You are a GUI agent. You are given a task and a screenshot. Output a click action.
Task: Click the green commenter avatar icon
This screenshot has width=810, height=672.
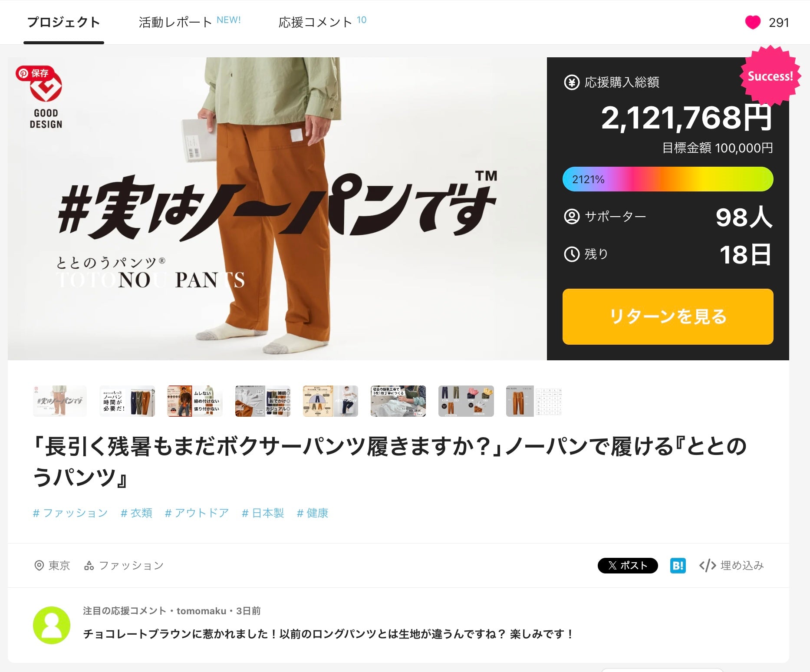pyautogui.click(x=52, y=625)
